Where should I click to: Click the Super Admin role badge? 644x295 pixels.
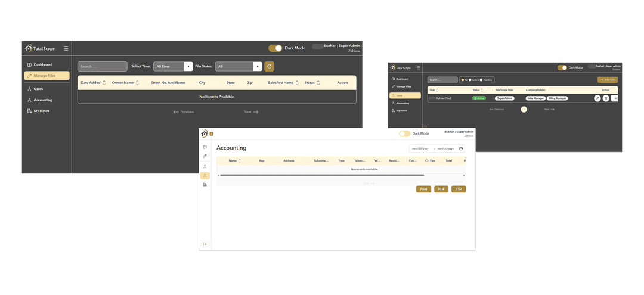[504, 98]
